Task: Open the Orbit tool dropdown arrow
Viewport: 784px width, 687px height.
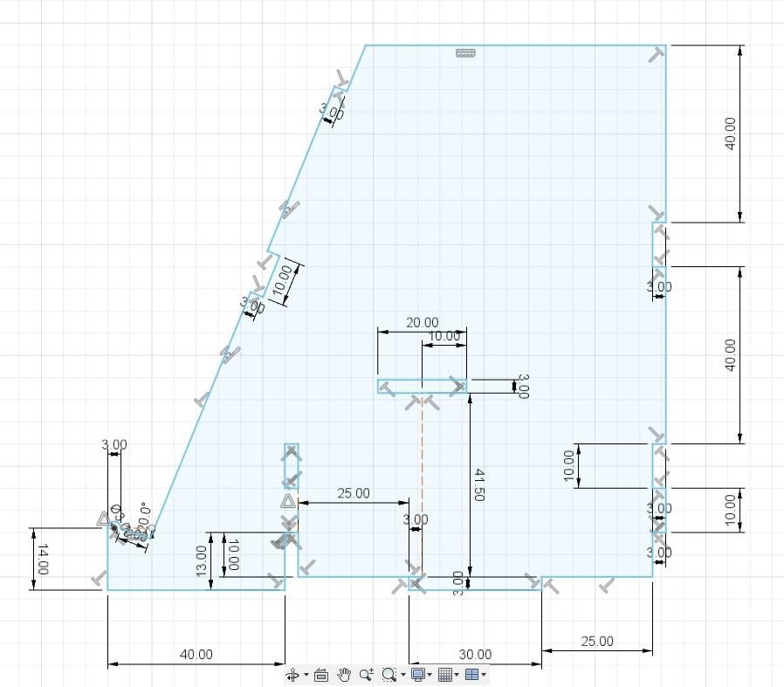Action: tap(306, 674)
